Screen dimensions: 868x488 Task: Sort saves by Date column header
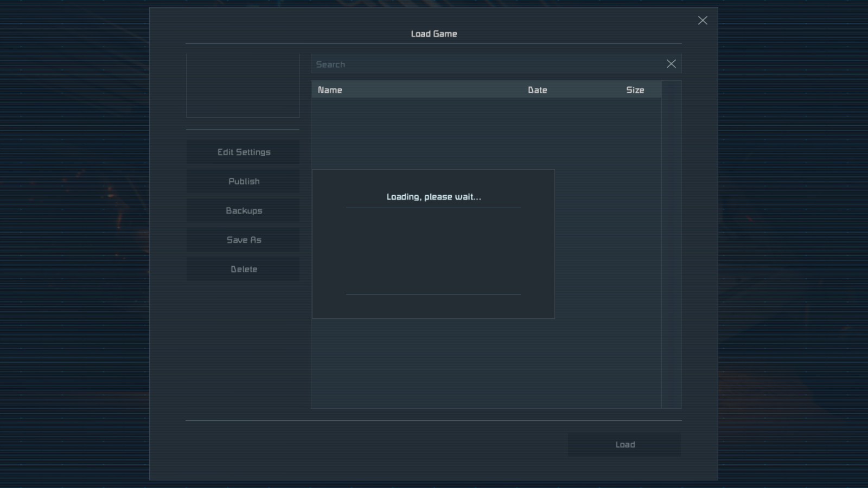point(537,90)
